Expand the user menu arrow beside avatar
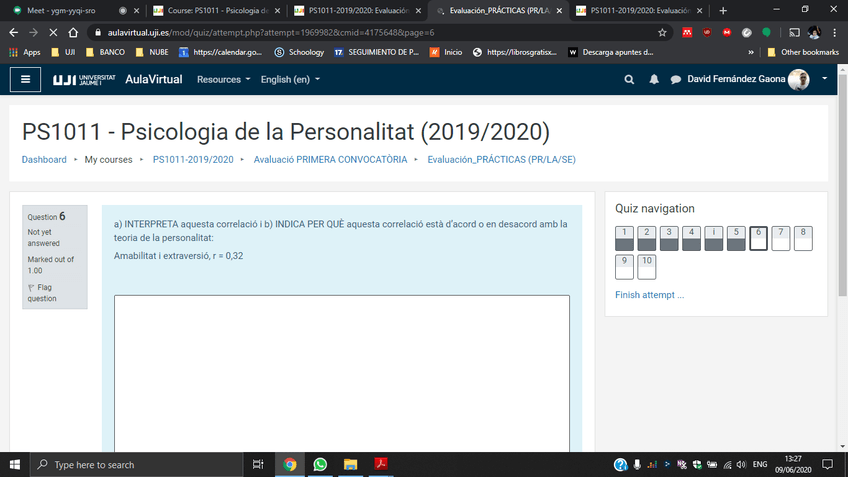Viewport: 848px width, 477px height. point(824,79)
